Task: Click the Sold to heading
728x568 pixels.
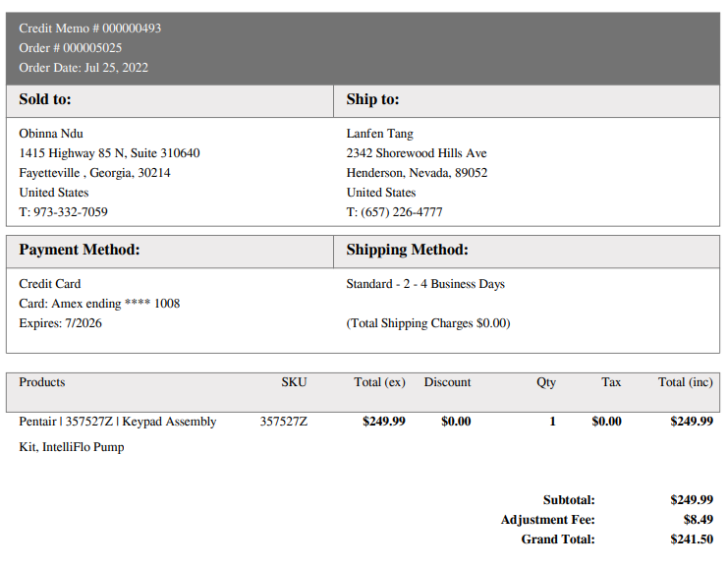Action: [x=45, y=99]
